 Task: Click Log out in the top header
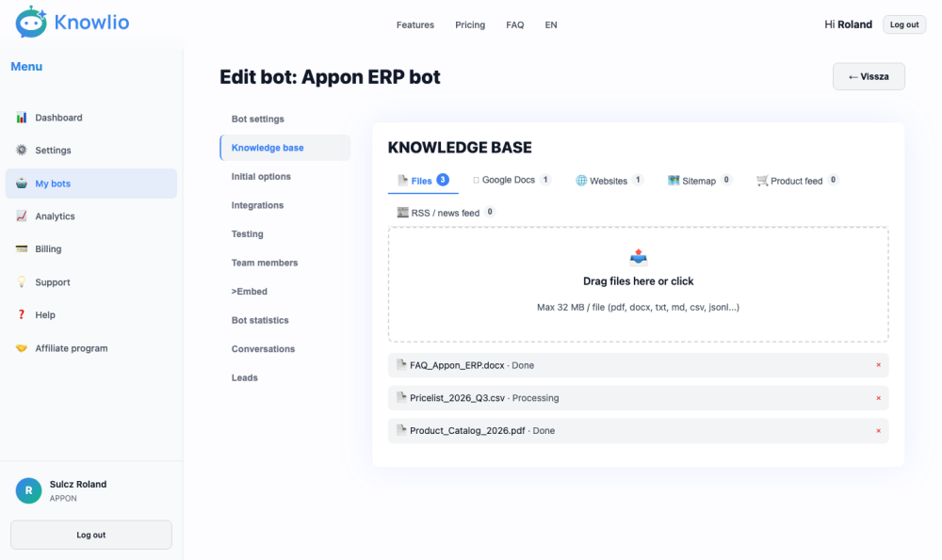tap(904, 24)
